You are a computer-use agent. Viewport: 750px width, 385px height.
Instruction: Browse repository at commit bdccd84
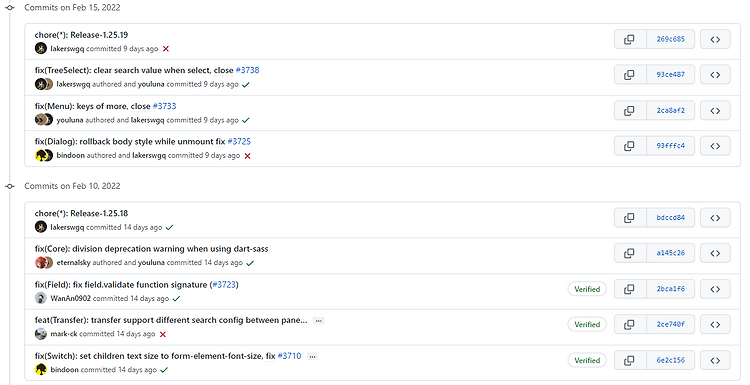tap(715, 218)
